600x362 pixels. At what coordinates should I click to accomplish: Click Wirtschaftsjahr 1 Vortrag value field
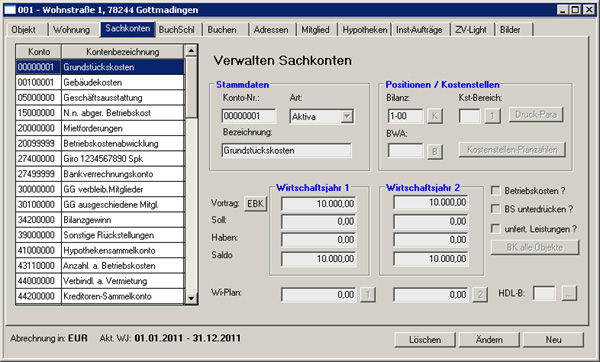click(318, 204)
